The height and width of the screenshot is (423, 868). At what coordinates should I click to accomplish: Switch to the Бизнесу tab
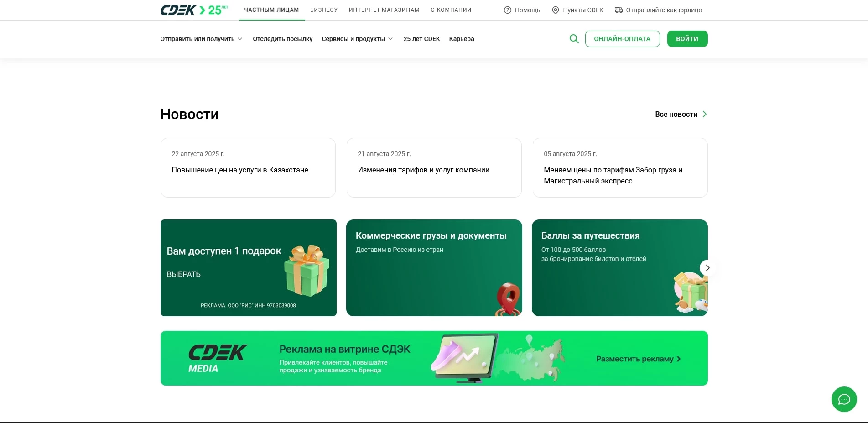[x=323, y=10]
